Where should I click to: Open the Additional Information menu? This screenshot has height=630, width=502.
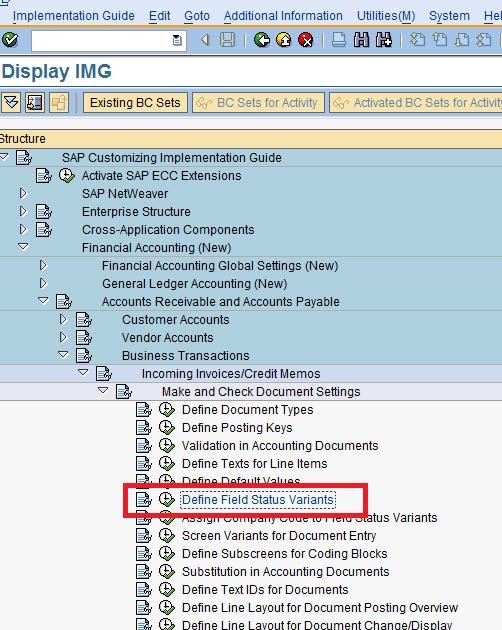(283, 16)
